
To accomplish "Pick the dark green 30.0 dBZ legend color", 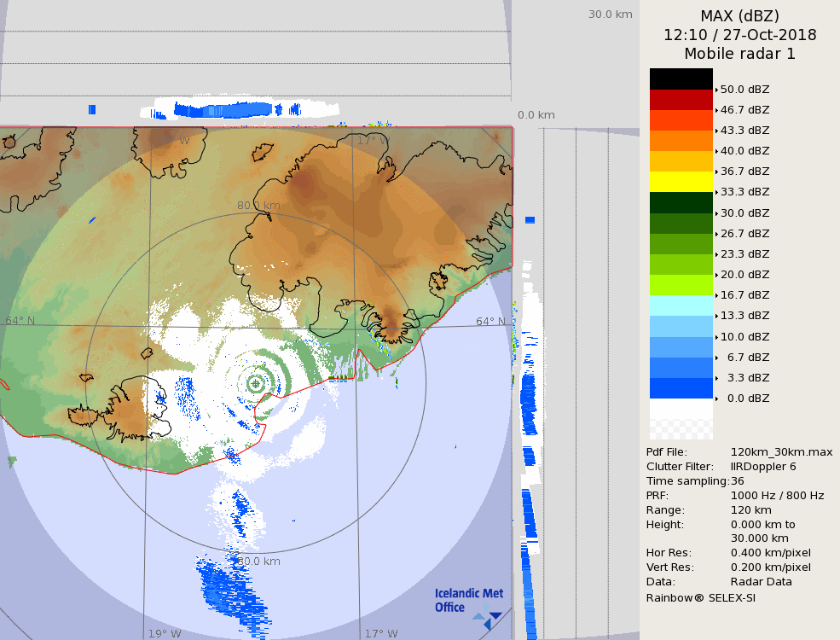I will click(681, 203).
